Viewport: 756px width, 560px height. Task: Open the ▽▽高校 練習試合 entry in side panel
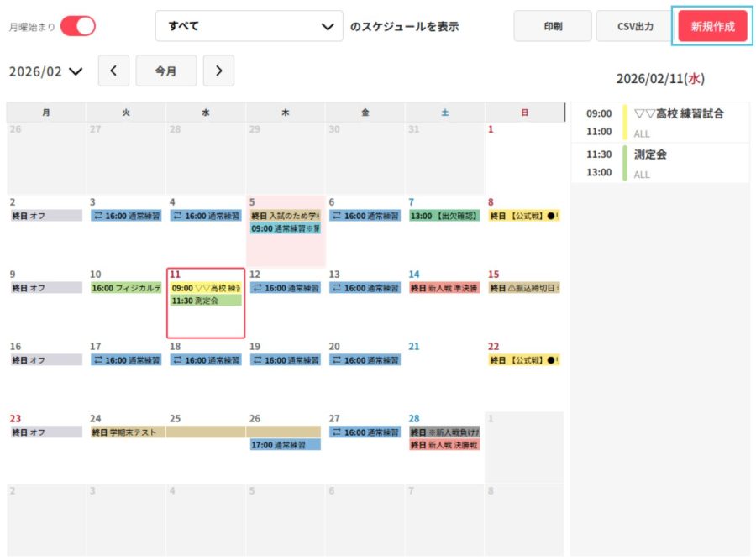point(679,114)
